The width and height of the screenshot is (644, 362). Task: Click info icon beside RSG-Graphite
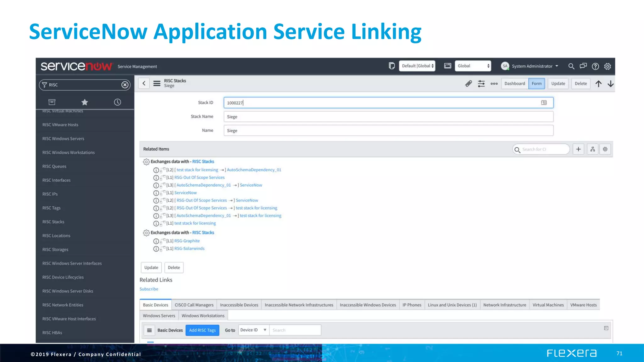[x=156, y=241]
